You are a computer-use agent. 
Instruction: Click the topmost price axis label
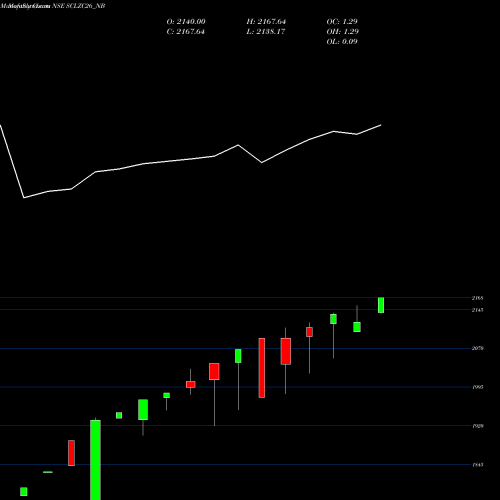click(x=477, y=298)
